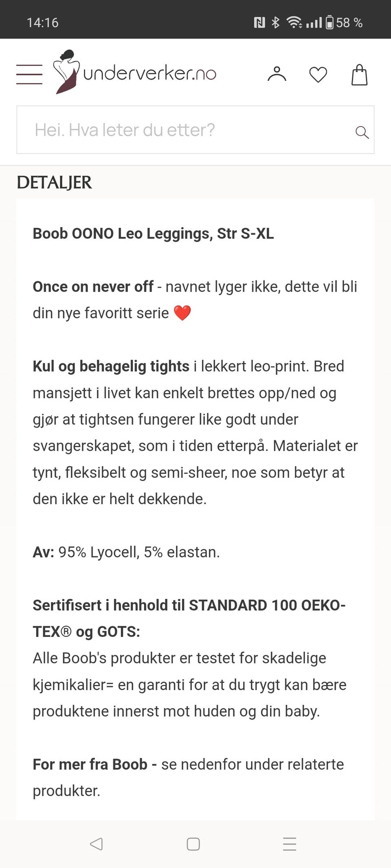Image resolution: width=391 pixels, height=868 pixels.
Task: Tap the battery 58 % indicator
Action: click(x=344, y=22)
